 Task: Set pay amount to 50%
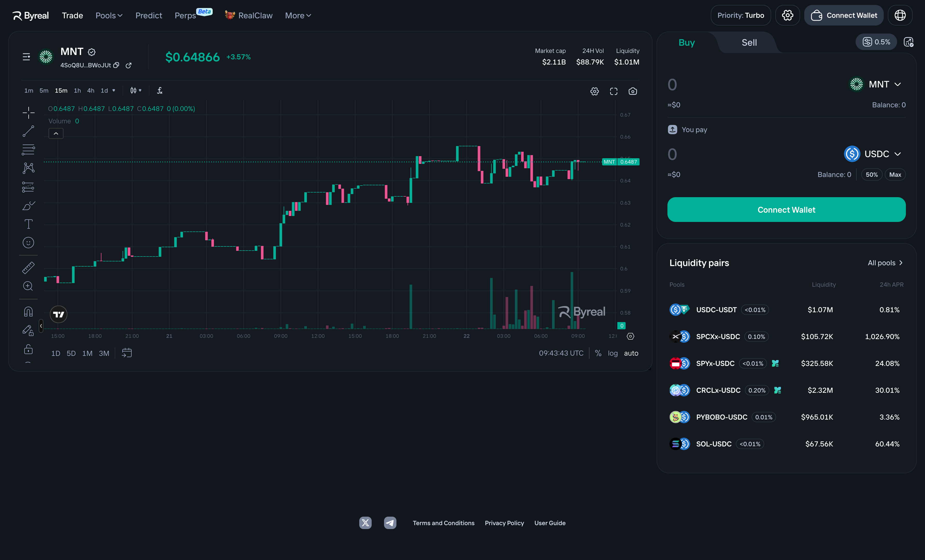pyautogui.click(x=872, y=174)
